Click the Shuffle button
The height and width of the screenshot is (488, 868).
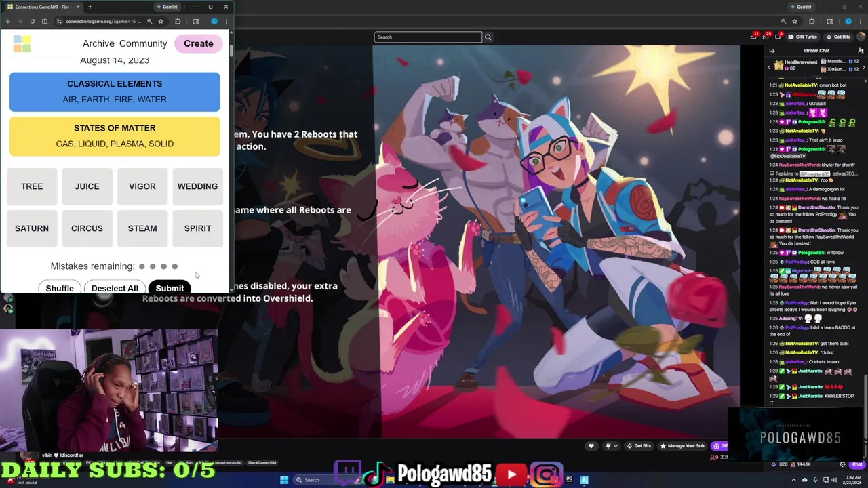click(60, 287)
